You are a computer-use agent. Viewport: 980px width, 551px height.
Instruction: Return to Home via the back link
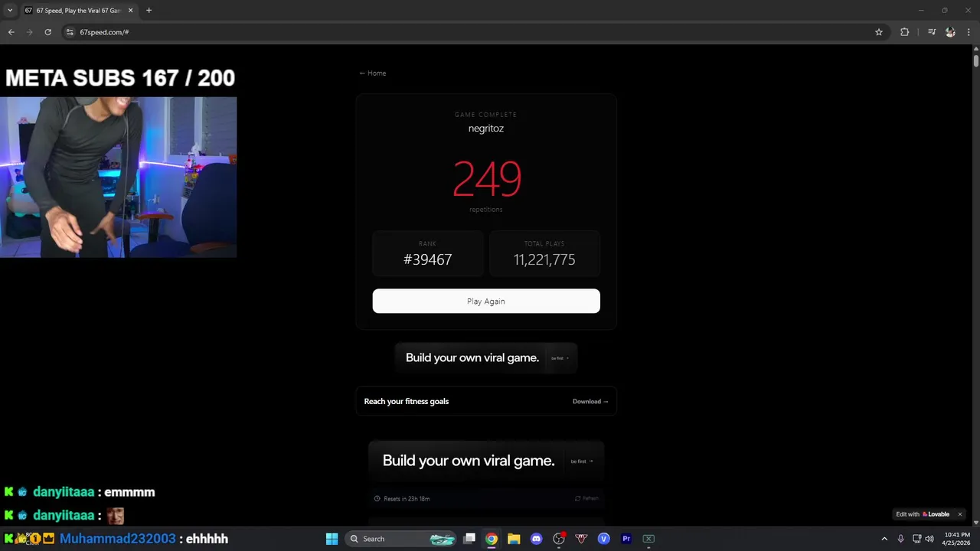(373, 73)
